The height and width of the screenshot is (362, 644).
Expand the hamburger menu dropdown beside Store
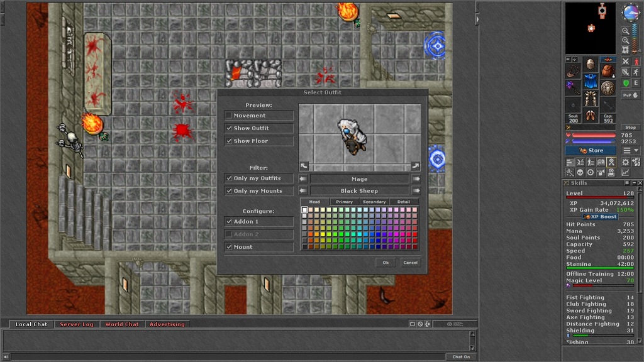[x=631, y=151]
